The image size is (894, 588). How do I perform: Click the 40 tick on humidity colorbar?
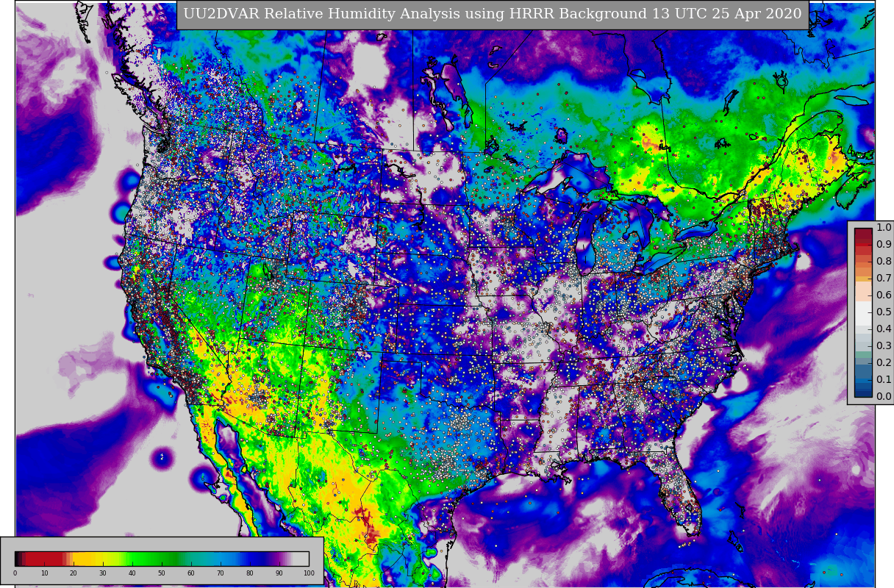132,573
